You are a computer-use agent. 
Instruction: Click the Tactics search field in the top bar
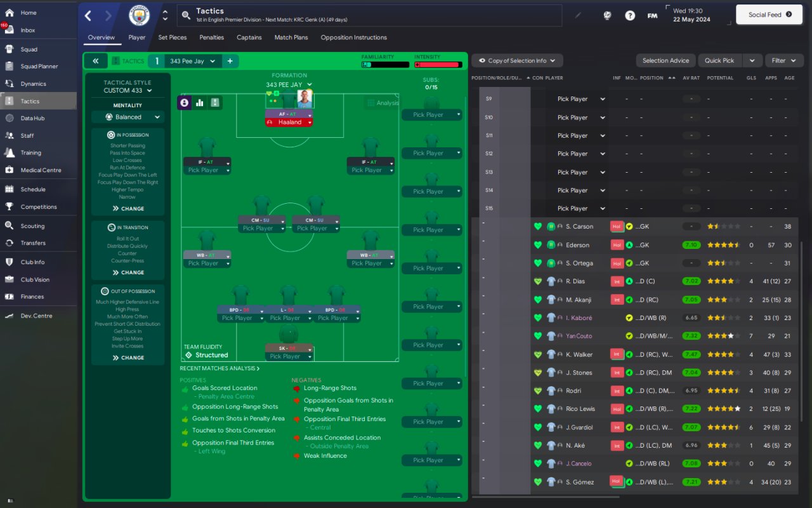pos(369,16)
